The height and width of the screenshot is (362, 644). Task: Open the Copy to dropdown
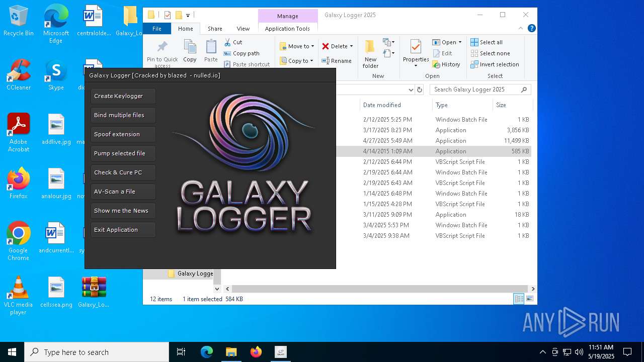pyautogui.click(x=296, y=61)
